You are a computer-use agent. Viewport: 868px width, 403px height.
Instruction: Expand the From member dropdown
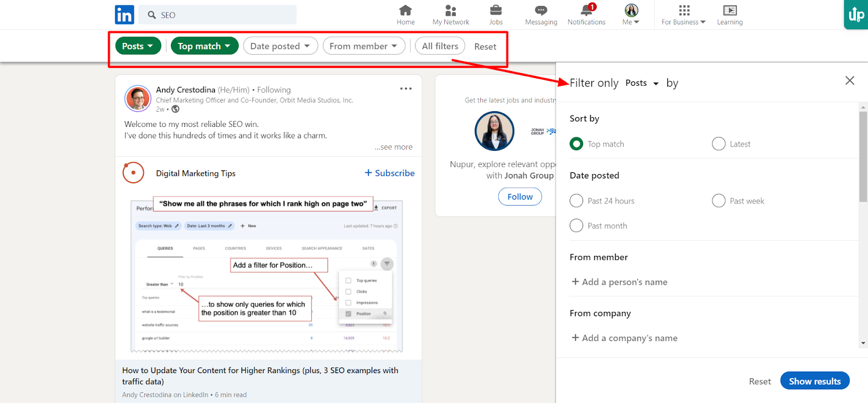pyautogui.click(x=363, y=46)
